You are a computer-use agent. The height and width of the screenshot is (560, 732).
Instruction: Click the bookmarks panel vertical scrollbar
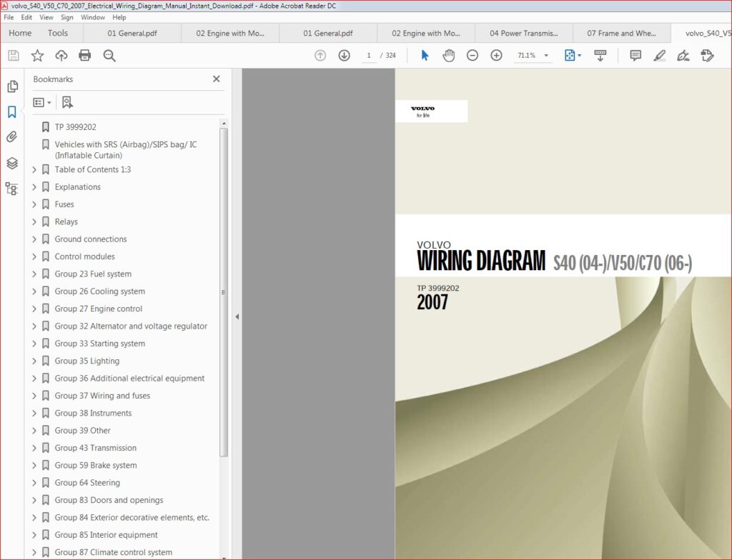(x=224, y=291)
